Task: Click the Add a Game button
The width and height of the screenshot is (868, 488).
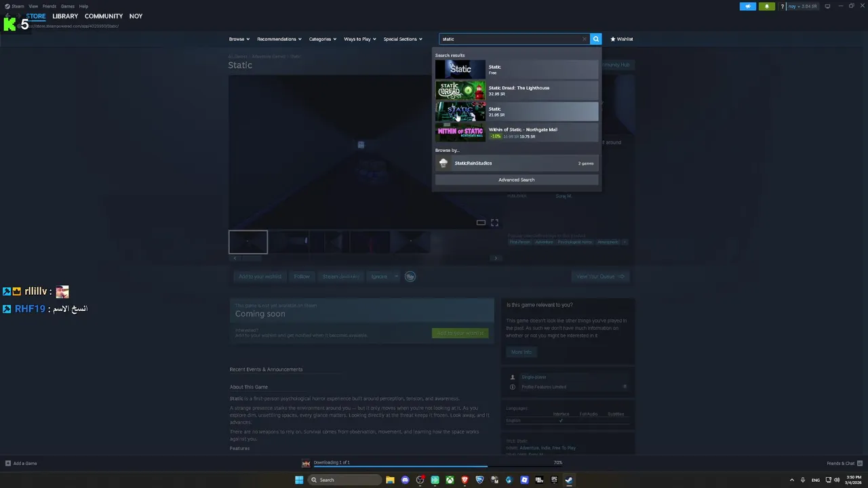Action: point(21,463)
